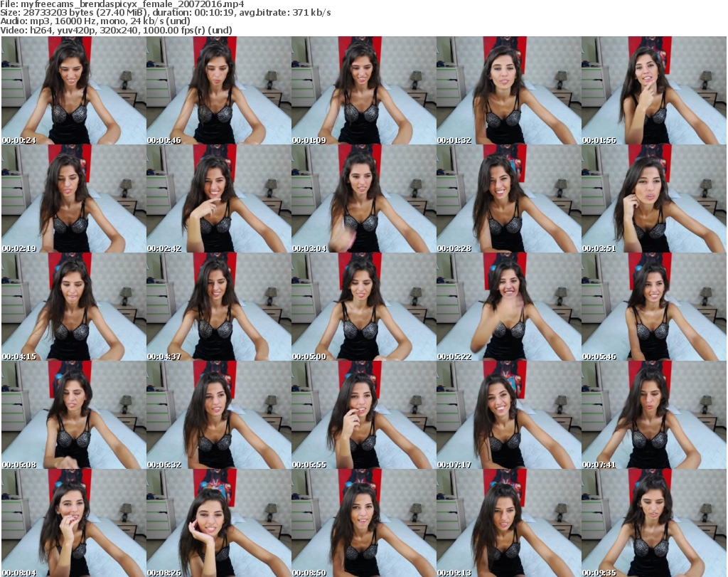Select the thumbnail stamped 00:01:56

[x=654, y=90]
